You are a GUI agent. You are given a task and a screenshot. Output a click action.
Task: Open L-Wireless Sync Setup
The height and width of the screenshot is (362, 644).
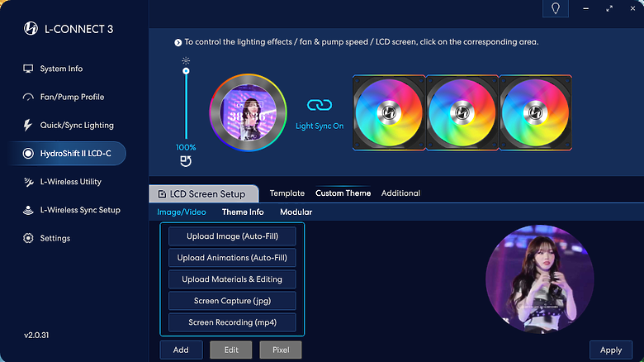(x=72, y=210)
